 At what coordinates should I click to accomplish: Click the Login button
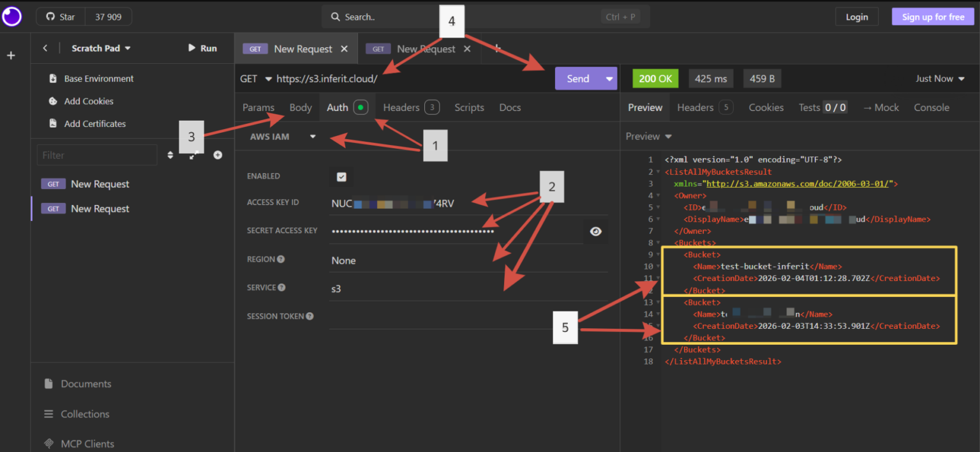pyautogui.click(x=857, y=17)
